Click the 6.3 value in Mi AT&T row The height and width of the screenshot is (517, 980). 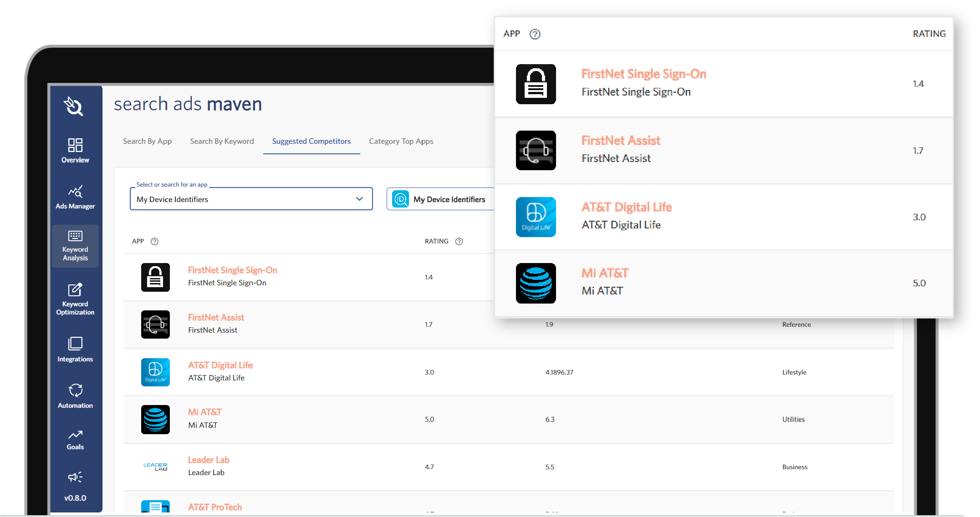pos(550,420)
